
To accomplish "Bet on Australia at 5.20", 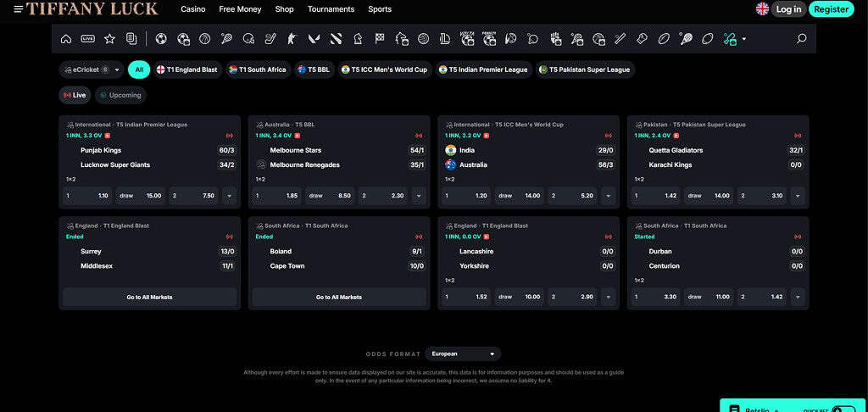I will 572,196.
